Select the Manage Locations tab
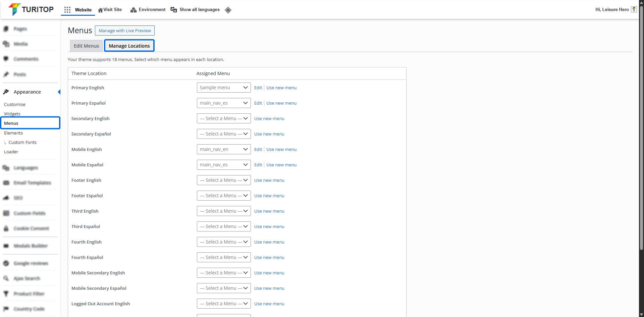Screen dimensions: 644x317 tap(129, 46)
